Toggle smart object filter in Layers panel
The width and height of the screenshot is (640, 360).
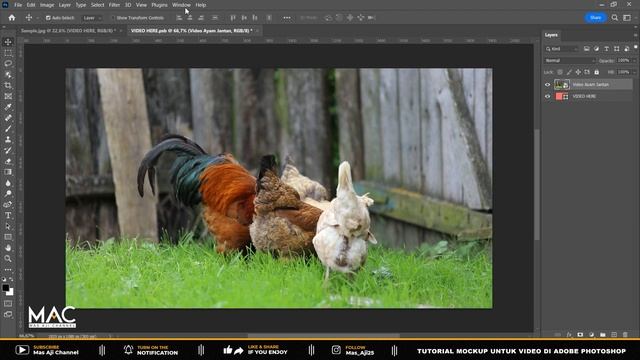[627, 49]
